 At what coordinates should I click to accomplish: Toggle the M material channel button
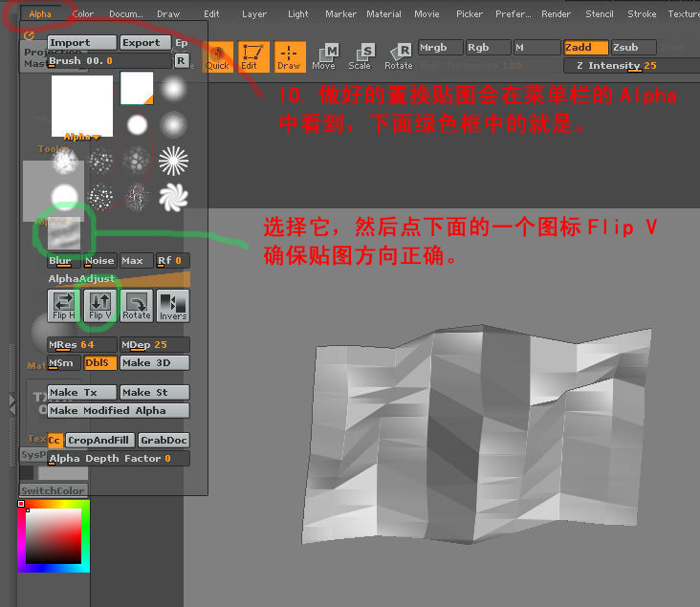(x=536, y=47)
